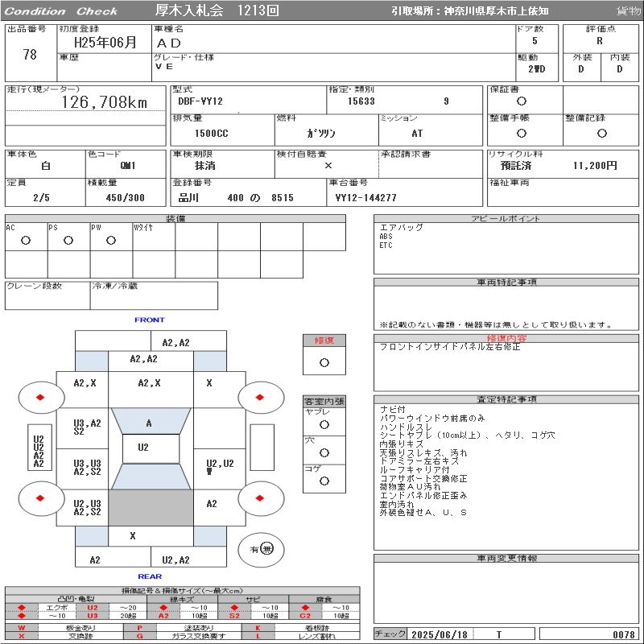The height and width of the screenshot is (644, 644).
Task: Click the red K legend code for 看板跡
Action: 258,628
